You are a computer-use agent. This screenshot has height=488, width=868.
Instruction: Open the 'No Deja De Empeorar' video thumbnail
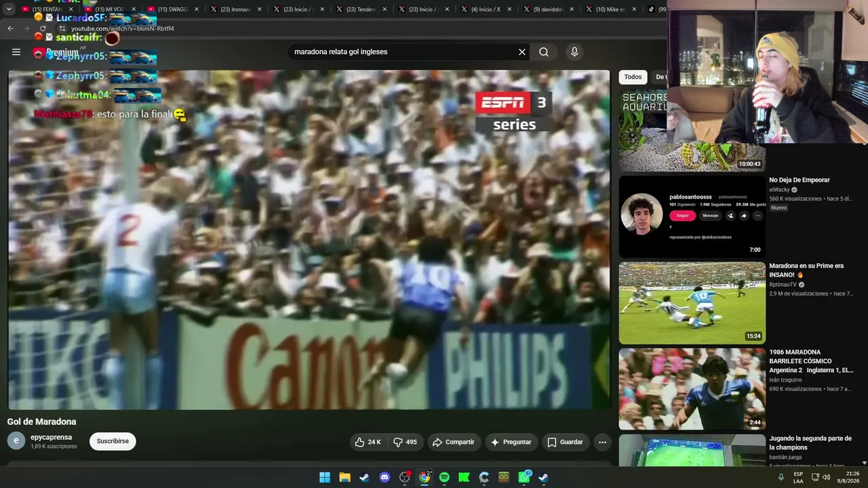point(692,217)
